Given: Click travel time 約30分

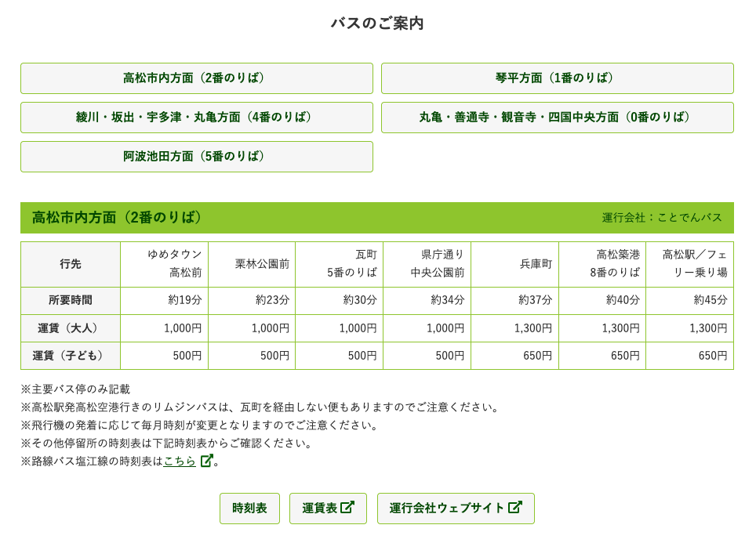Looking at the screenshot, I should click(x=360, y=300).
